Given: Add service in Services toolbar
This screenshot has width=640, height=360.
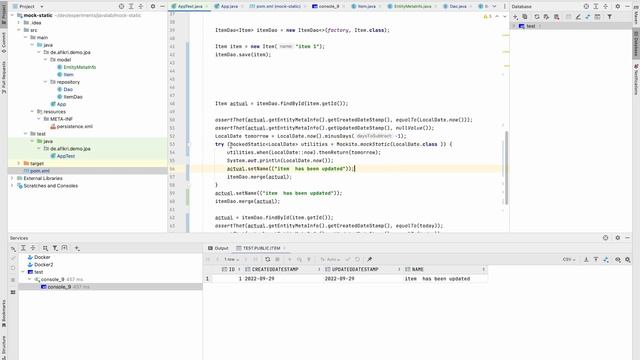Looking at the screenshot, I should 77,248.
